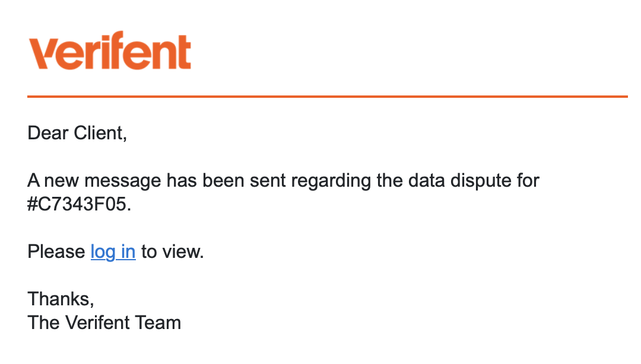Viewport: 641px width, 364px height.
Task: Click the "Thanks," closing line
Action: 61,298
